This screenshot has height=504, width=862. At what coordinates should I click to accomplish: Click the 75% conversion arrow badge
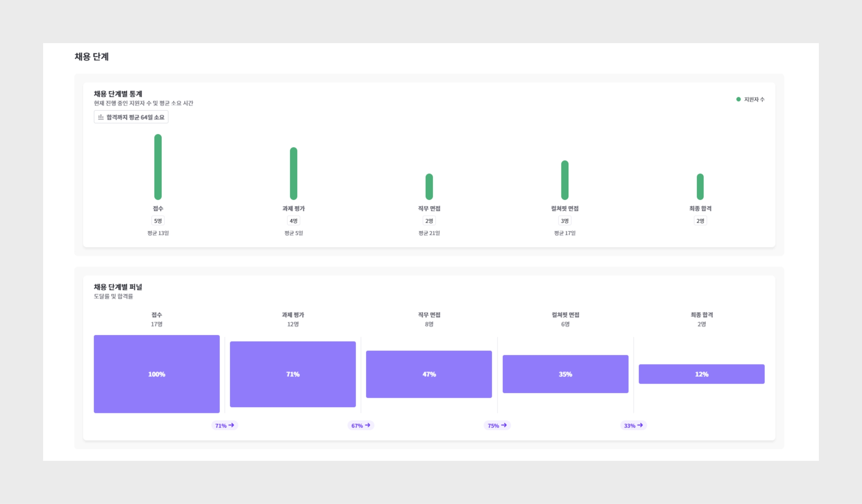497,425
